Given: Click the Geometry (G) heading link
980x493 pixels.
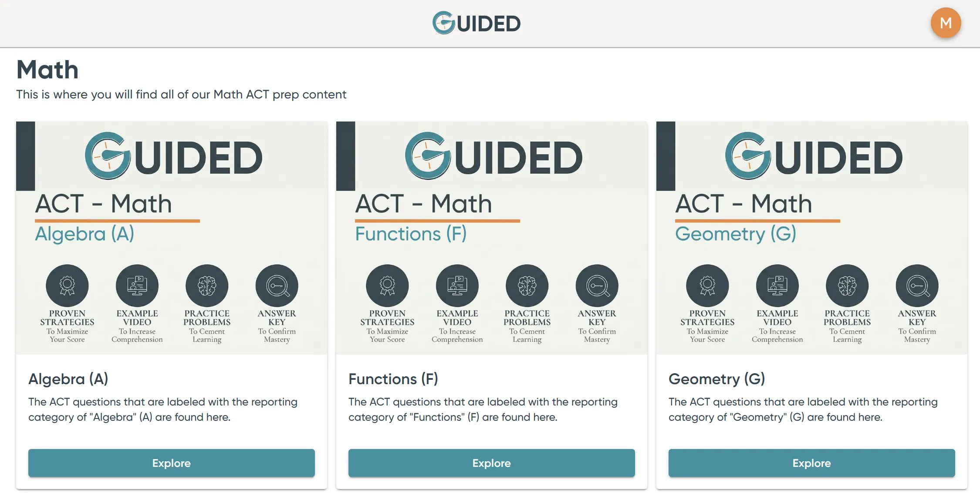Looking at the screenshot, I should click(x=716, y=379).
